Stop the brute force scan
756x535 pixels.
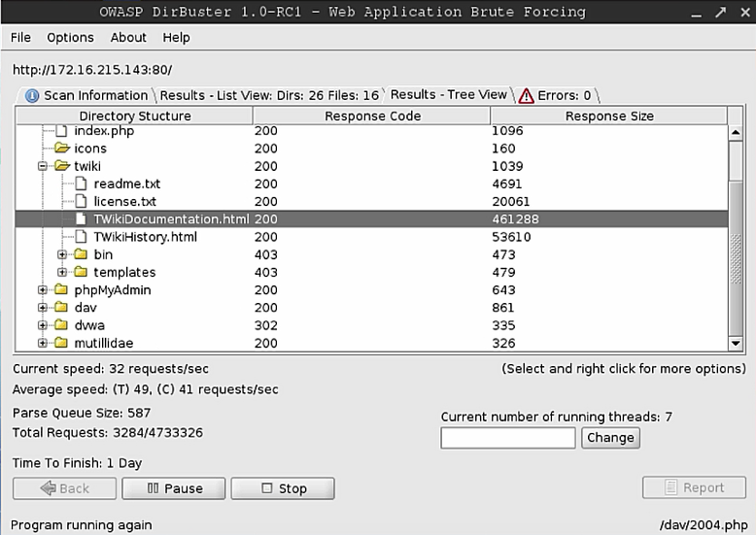(x=283, y=488)
